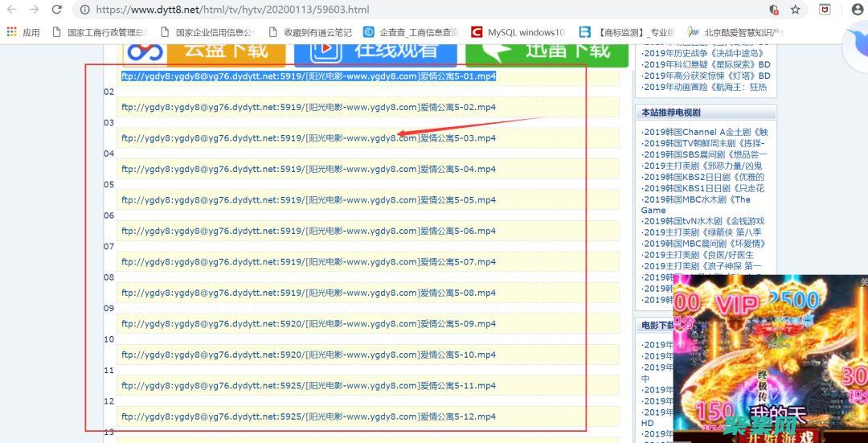Open the Chrome profile avatar
Viewport: 868px width, 443px height.
[x=858, y=10]
